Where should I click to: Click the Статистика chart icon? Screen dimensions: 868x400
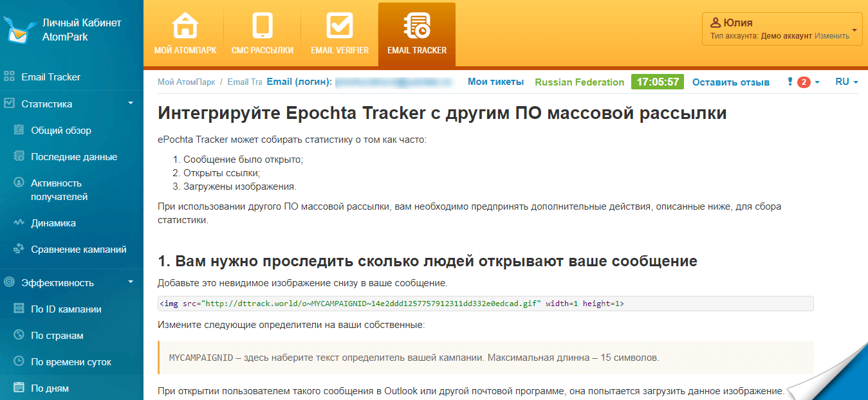click(10, 104)
